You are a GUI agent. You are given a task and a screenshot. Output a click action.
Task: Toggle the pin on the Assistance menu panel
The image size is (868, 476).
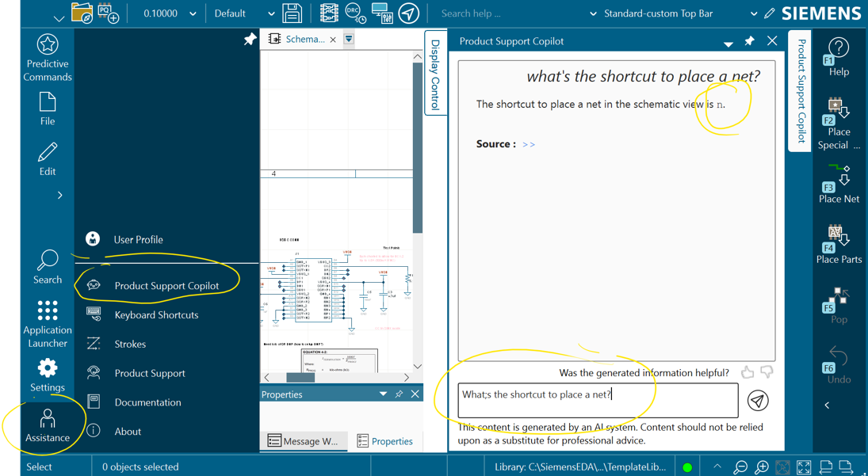pos(250,40)
